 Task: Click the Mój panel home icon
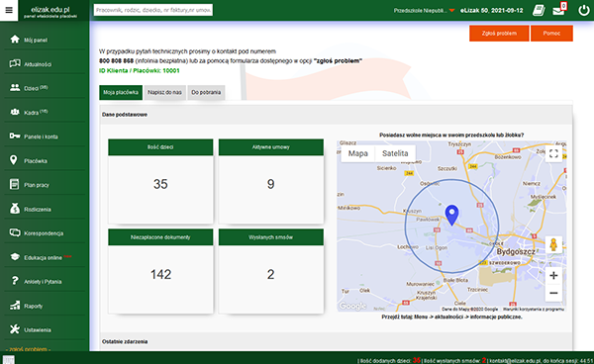pyautogui.click(x=15, y=40)
